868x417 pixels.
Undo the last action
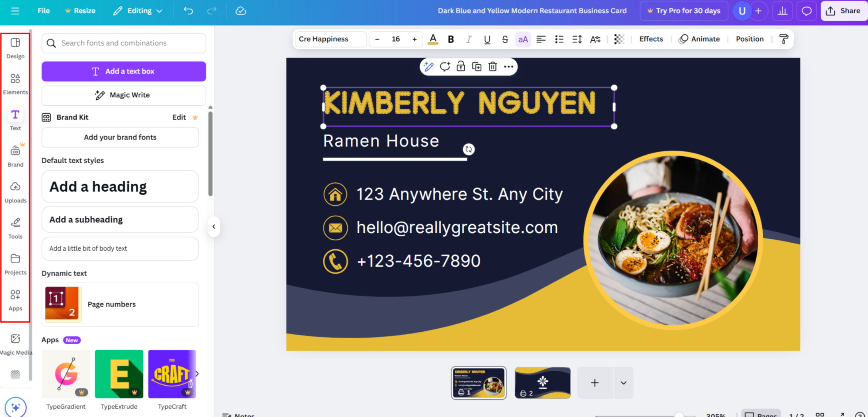coord(188,11)
